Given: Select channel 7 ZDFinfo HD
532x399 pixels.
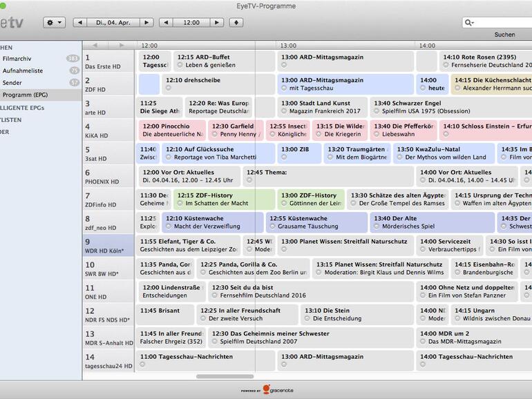Looking at the screenshot, I should click(108, 199).
